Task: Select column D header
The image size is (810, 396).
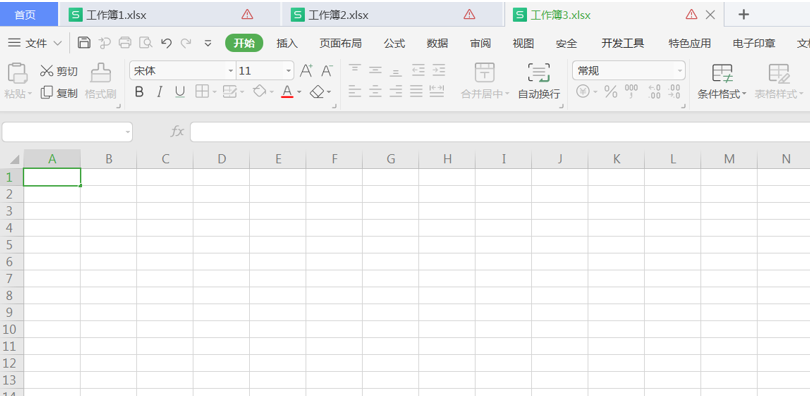Action: click(222, 159)
